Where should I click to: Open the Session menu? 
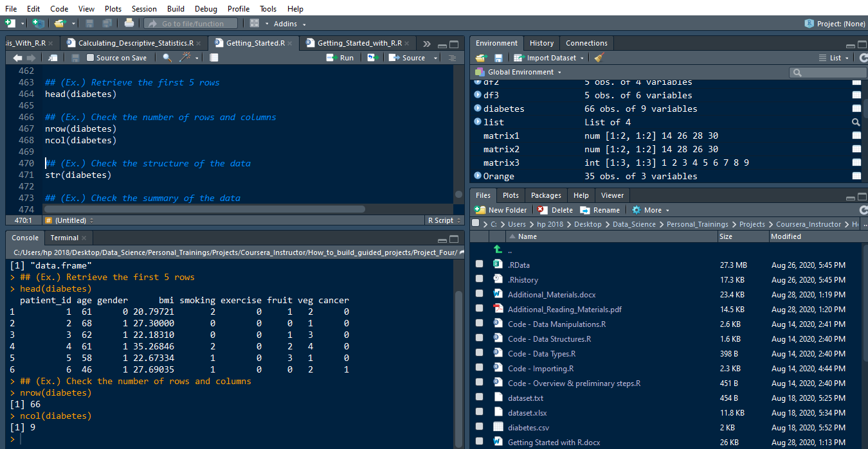(x=144, y=9)
